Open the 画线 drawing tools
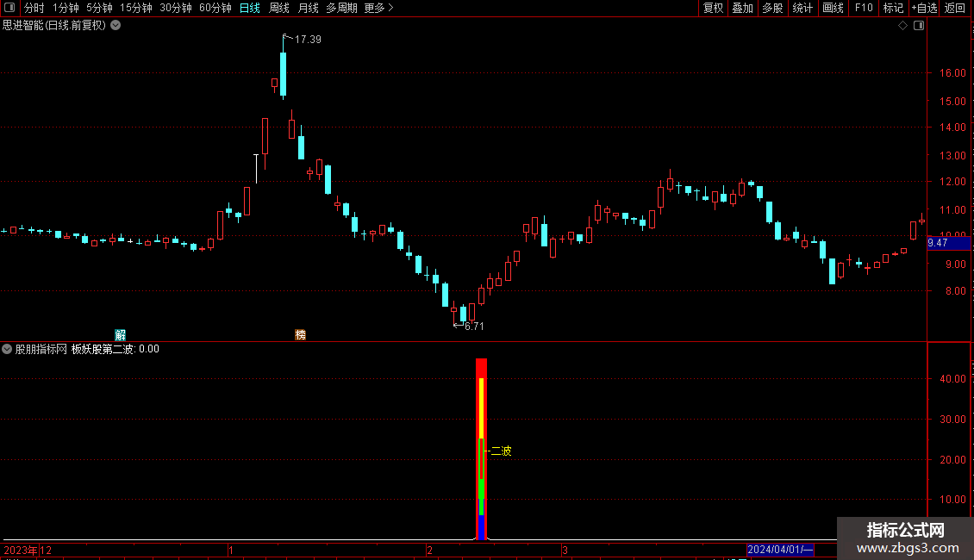974x560 pixels. point(833,8)
